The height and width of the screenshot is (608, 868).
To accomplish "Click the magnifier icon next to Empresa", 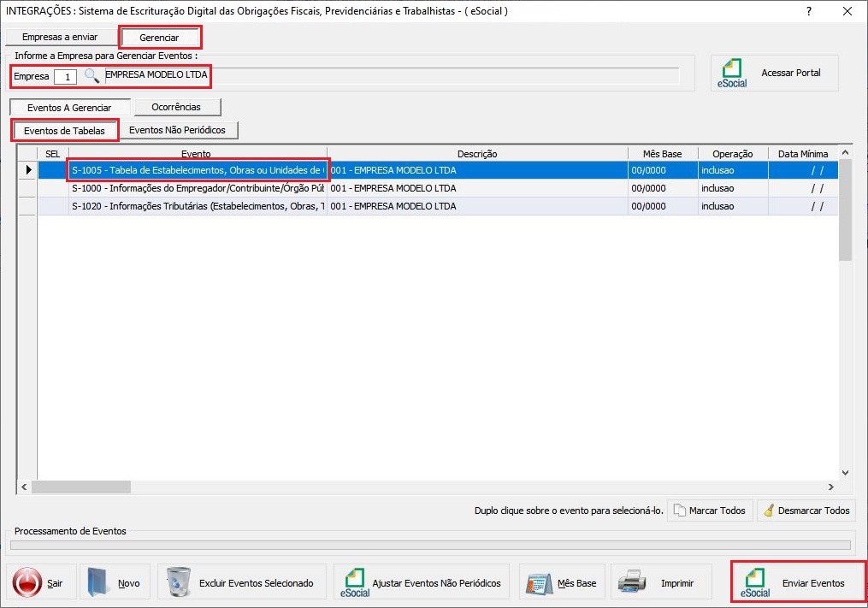I will [92, 76].
